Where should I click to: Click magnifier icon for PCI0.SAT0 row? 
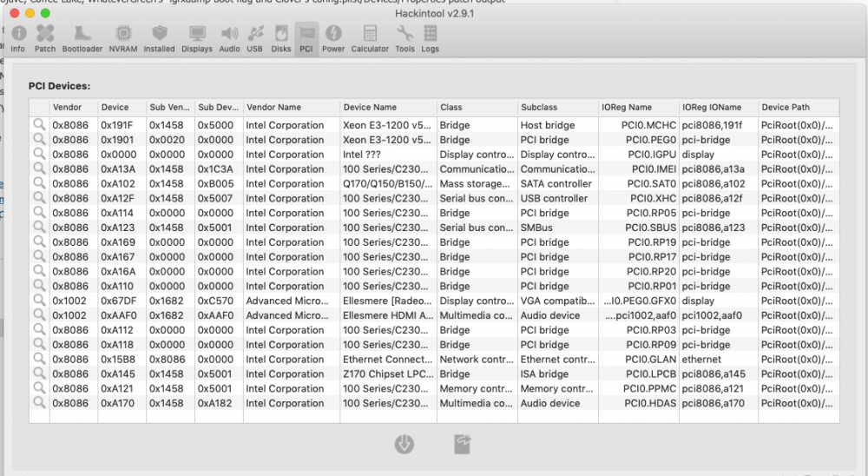pos(39,183)
